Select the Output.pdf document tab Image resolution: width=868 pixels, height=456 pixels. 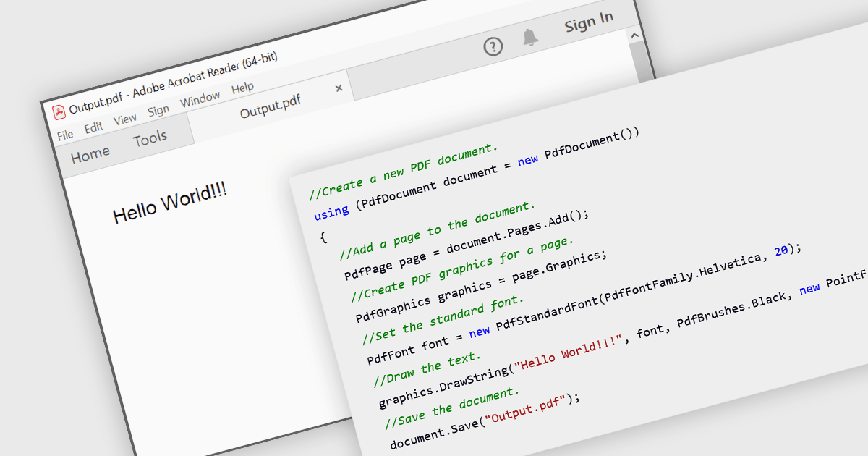[270, 108]
